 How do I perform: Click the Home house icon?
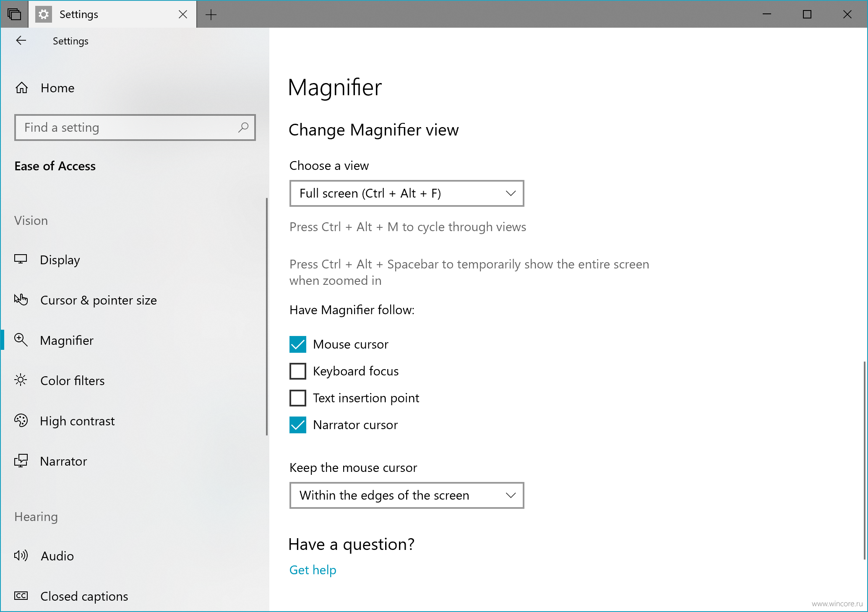(21, 88)
